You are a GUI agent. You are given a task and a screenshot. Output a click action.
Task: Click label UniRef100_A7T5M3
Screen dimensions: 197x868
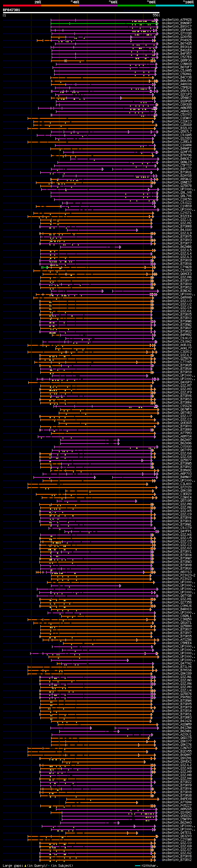pos(177,433)
